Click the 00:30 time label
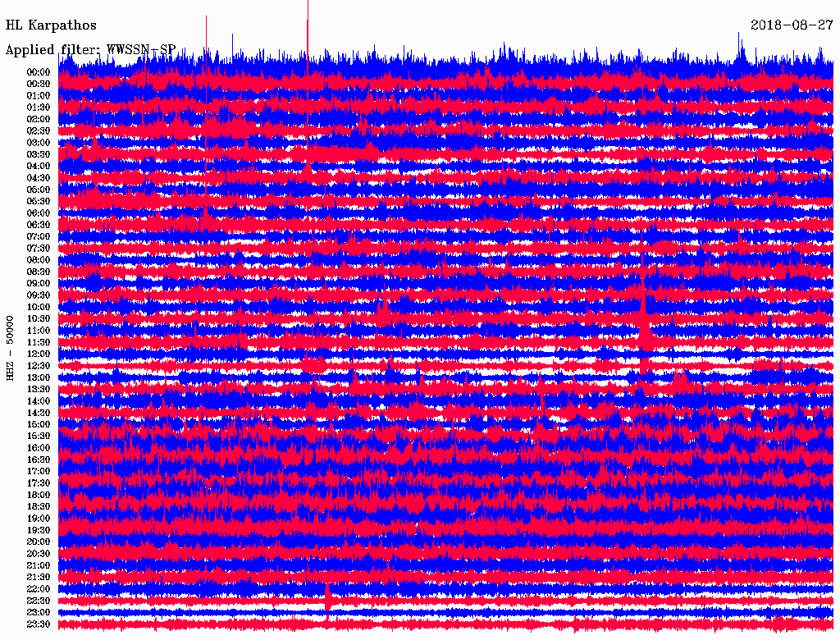Screen dimensions: 840x640 (39, 85)
